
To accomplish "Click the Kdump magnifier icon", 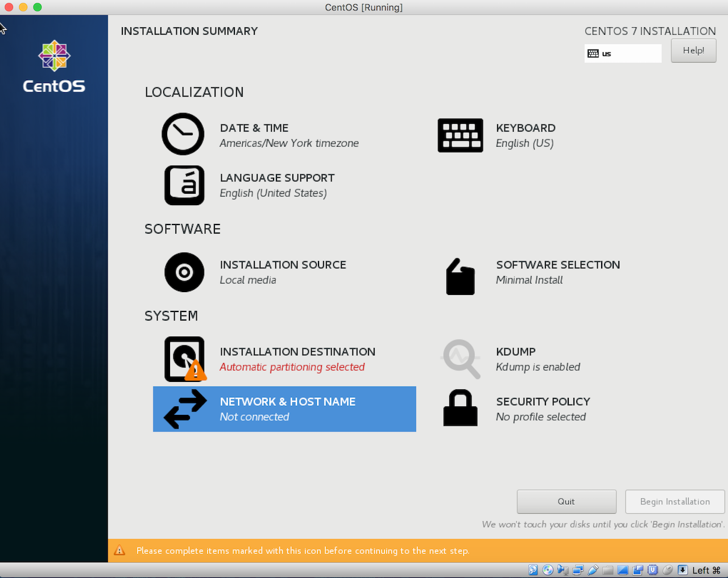I will 461,359.
